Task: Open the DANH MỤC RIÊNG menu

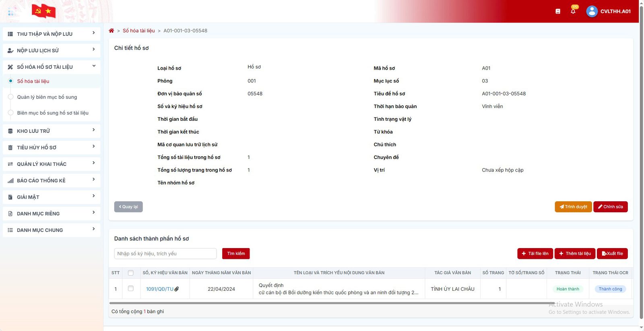Action: [52, 214]
